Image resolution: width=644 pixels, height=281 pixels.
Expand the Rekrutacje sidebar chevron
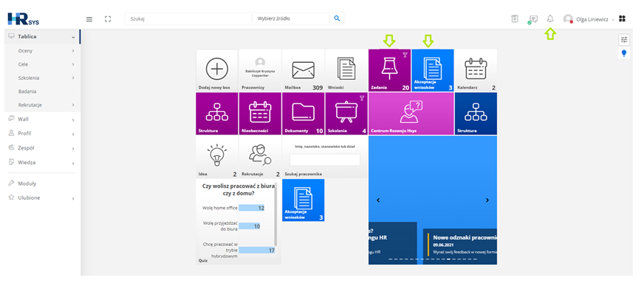point(73,105)
